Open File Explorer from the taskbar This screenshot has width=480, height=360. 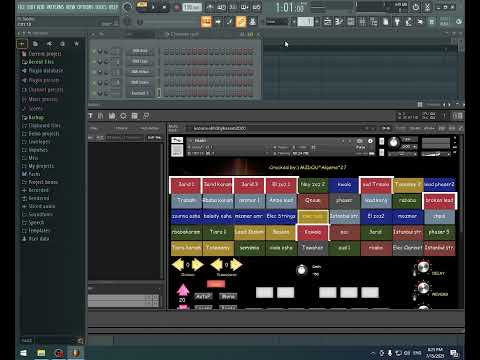click(x=41, y=353)
